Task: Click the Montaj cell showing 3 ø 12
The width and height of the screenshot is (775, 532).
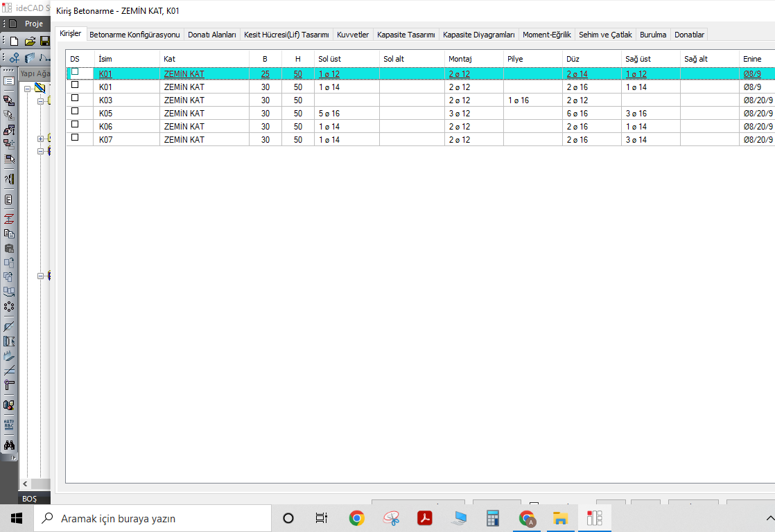Action: 474,113
